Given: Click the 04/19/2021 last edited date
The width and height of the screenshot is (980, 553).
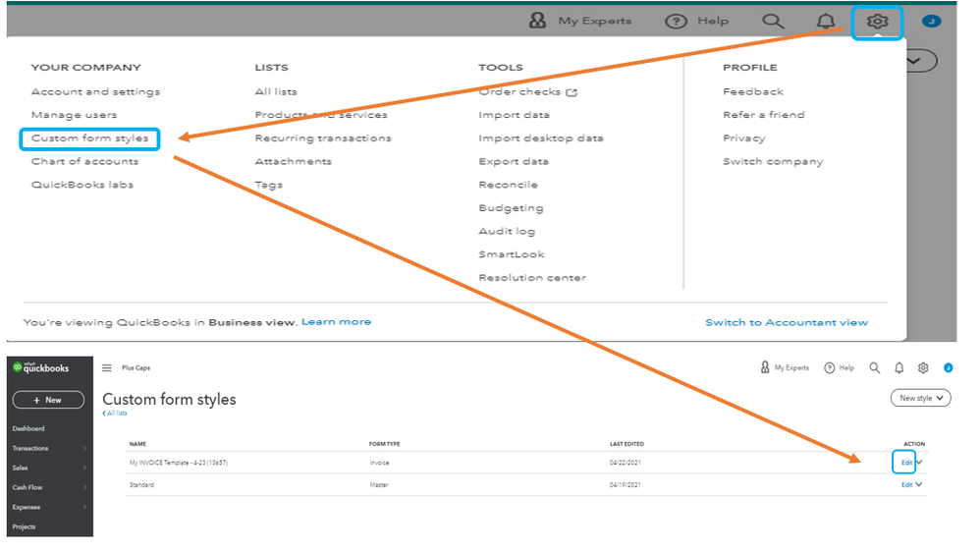Looking at the screenshot, I should click(625, 485).
